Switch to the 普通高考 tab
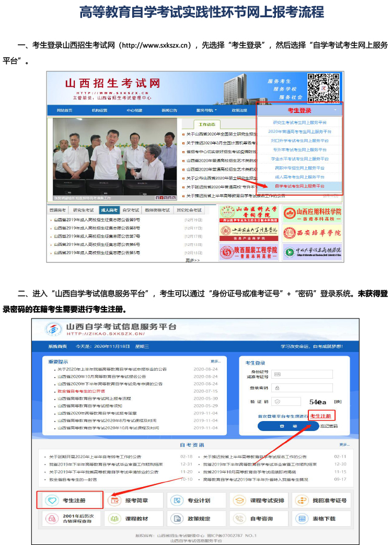This screenshot has width=392, height=545. coord(57,210)
